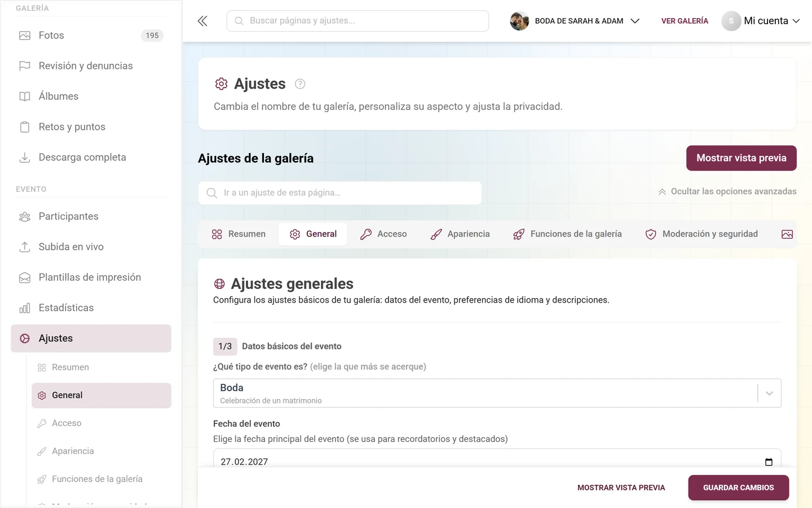This screenshot has width=812, height=508.
Task: Open Acceso submenu item in the sidebar
Action: [x=101, y=423]
